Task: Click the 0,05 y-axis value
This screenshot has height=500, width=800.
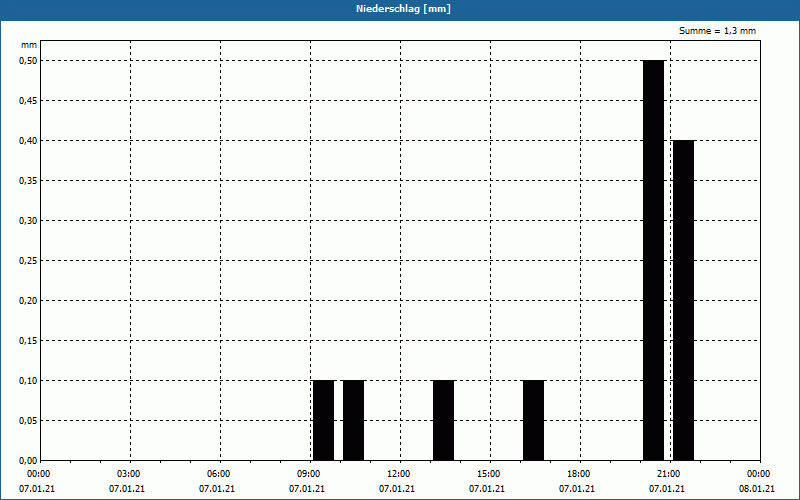Action: pos(28,421)
